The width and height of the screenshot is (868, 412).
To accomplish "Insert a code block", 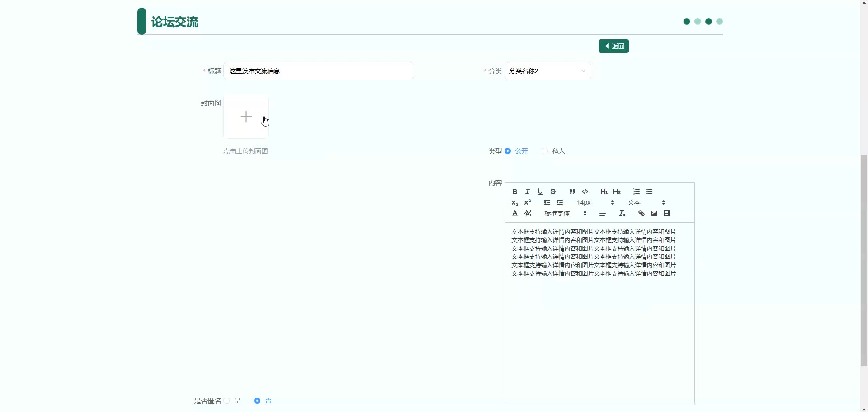I will [x=585, y=192].
